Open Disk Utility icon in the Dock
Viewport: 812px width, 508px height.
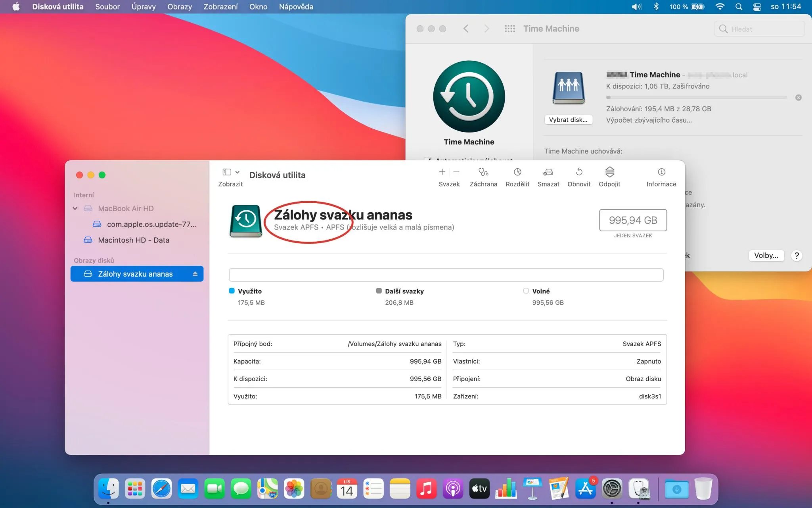[639, 489]
